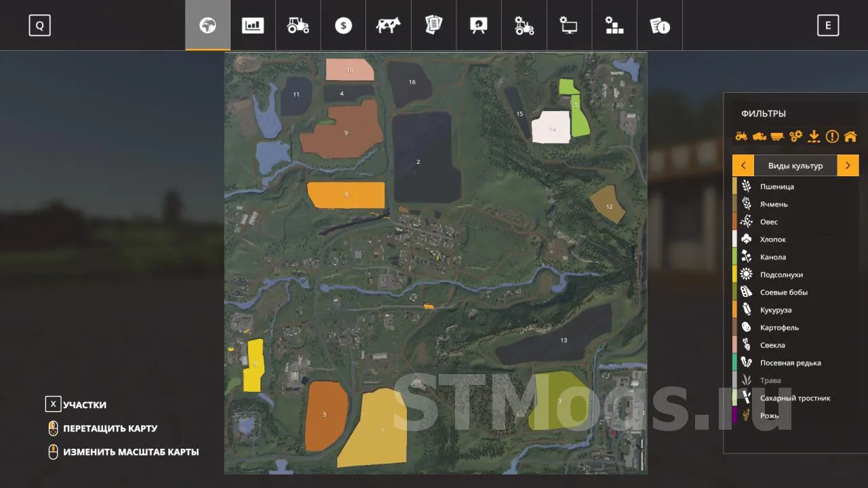Image resolution: width=868 pixels, height=488 pixels.
Task: Open the game settings gears-and-blocks icon
Action: (614, 26)
